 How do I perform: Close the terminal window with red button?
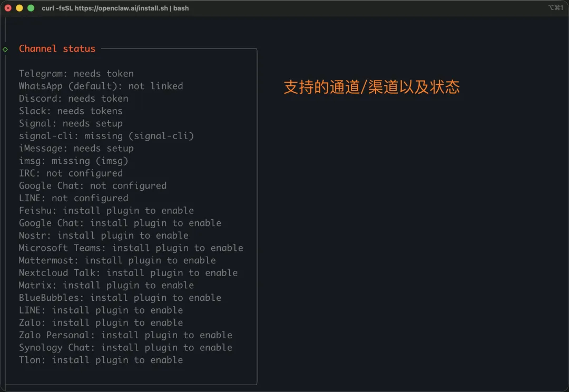pyautogui.click(x=8, y=8)
